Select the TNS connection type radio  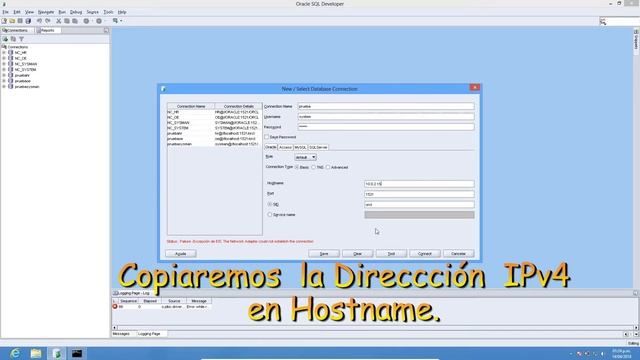313,167
